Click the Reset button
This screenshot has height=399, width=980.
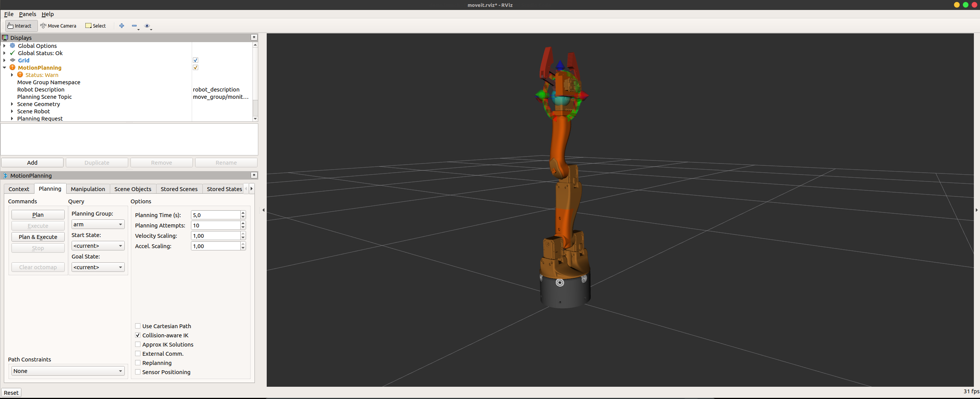point(11,392)
